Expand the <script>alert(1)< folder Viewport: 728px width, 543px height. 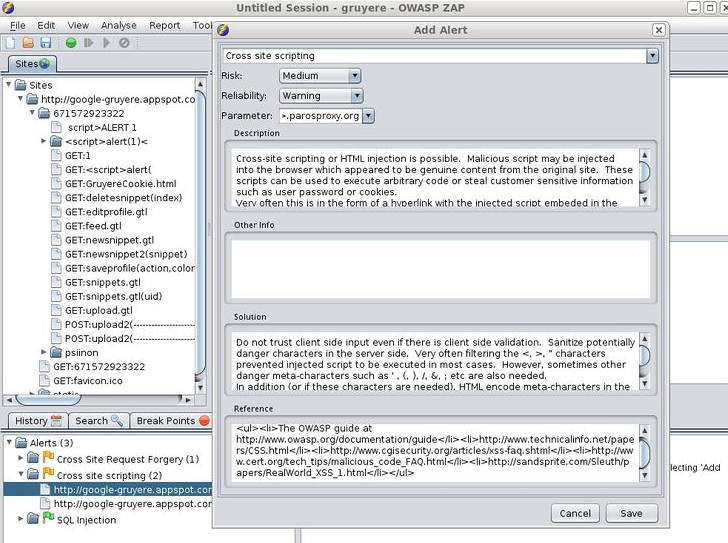click(44, 141)
